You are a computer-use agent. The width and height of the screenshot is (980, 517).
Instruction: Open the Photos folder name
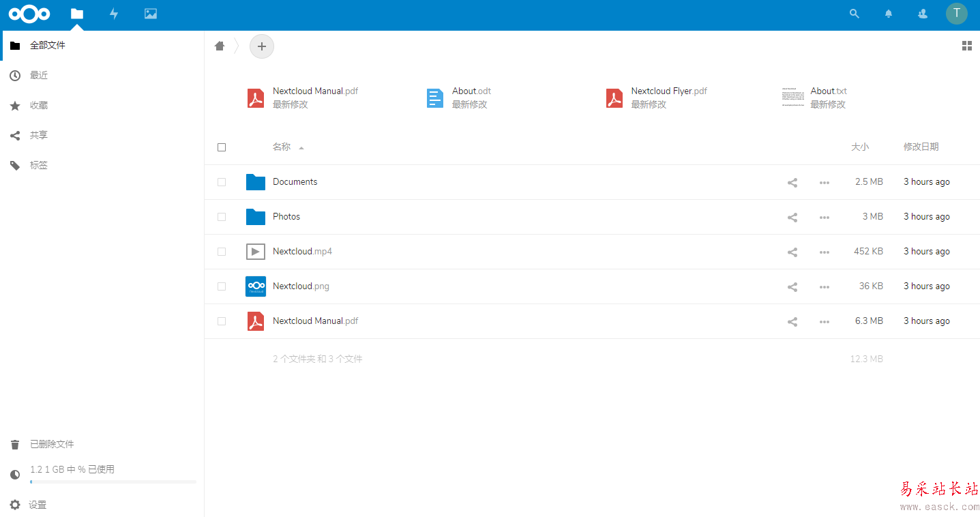(x=286, y=217)
